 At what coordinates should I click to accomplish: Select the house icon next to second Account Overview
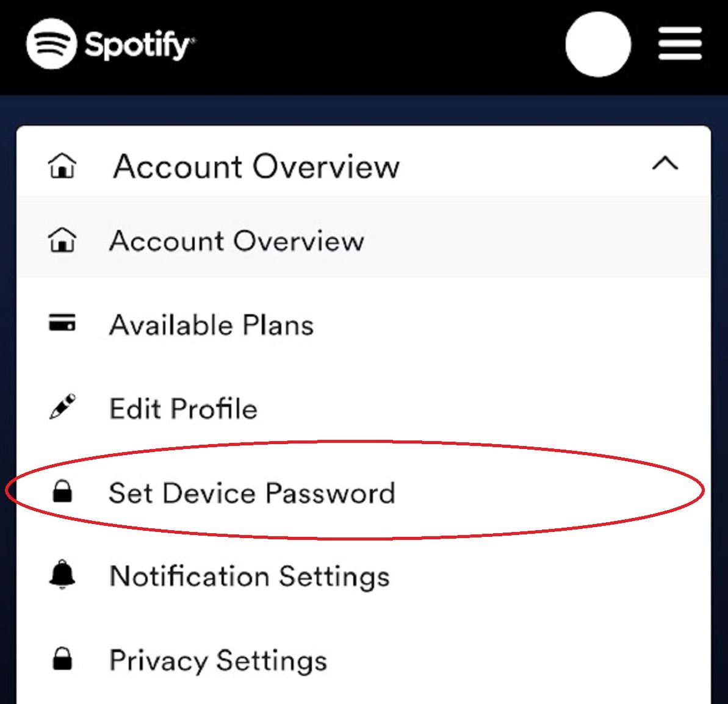pos(63,240)
